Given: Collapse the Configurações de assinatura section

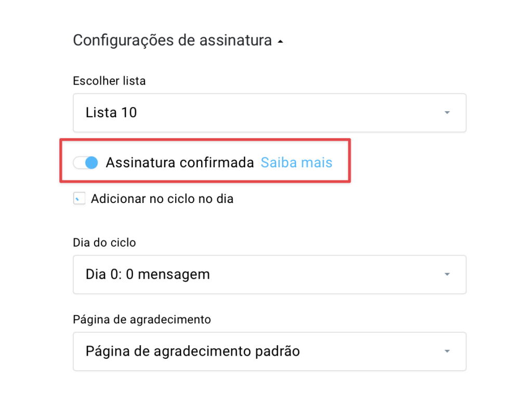Looking at the screenshot, I should pos(178,40).
